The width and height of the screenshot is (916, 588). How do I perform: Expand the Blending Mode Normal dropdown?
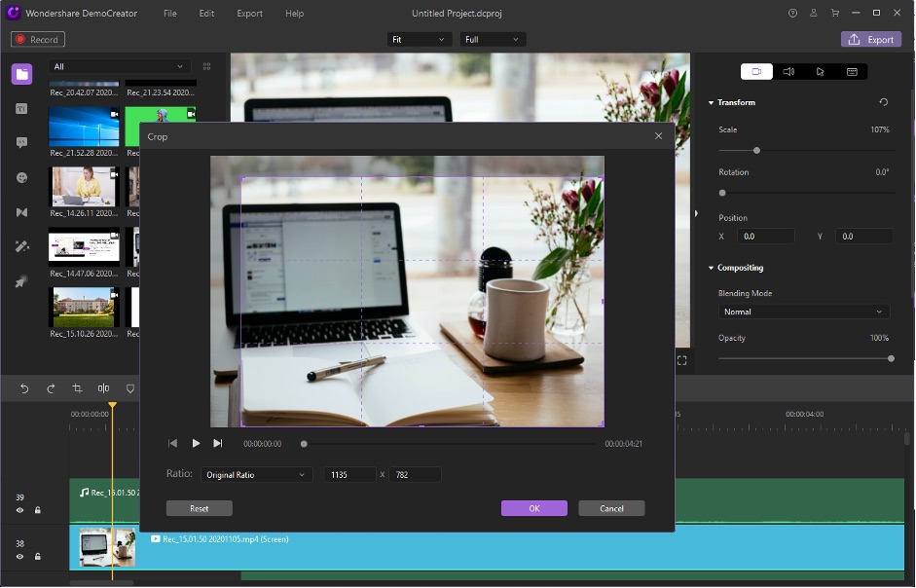tap(803, 312)
